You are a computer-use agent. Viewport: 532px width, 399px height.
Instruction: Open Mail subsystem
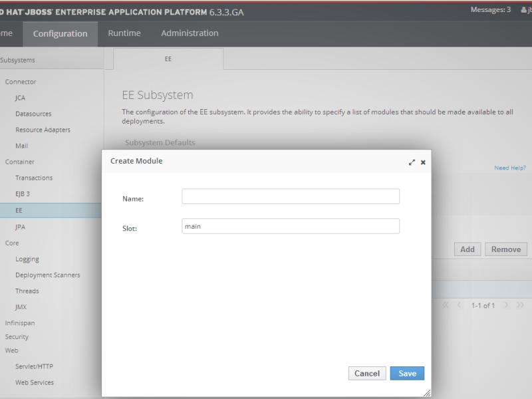(x=21, y=146)
